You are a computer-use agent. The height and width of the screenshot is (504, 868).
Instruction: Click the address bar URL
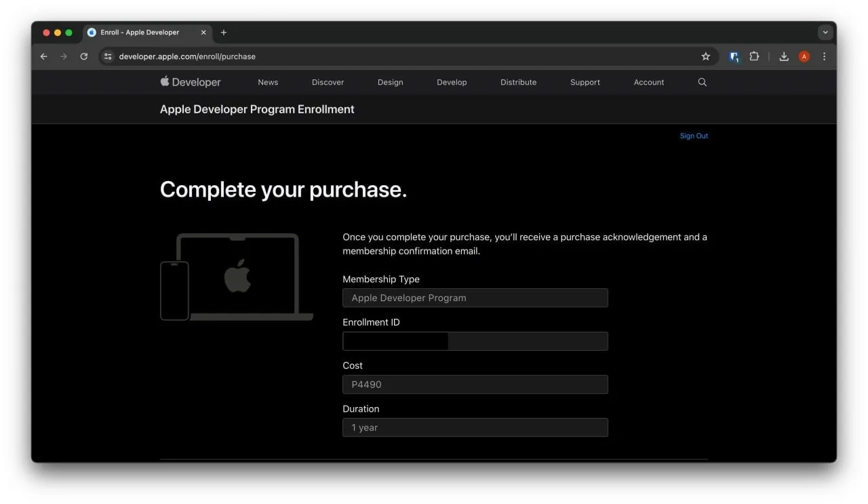coord(187,56)
